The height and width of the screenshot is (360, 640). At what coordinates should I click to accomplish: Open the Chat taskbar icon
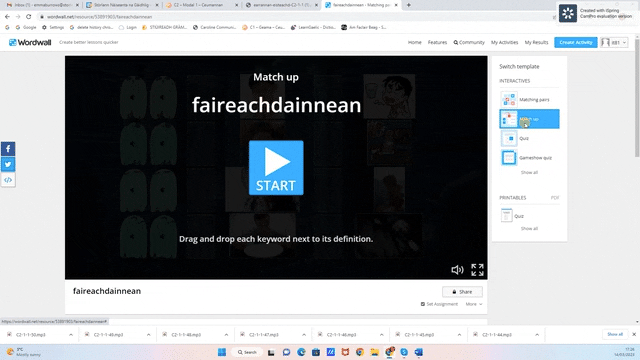pos(286,352)
